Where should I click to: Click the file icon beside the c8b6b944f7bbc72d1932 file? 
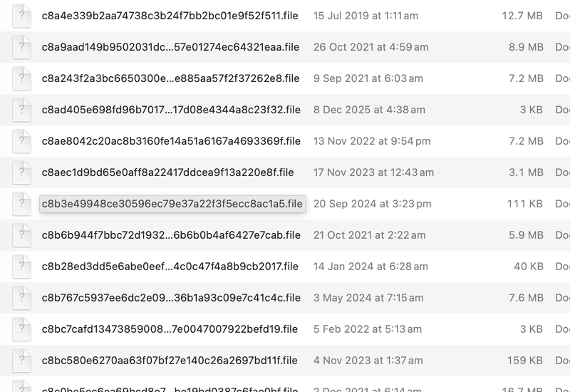(x=21, y=235)
